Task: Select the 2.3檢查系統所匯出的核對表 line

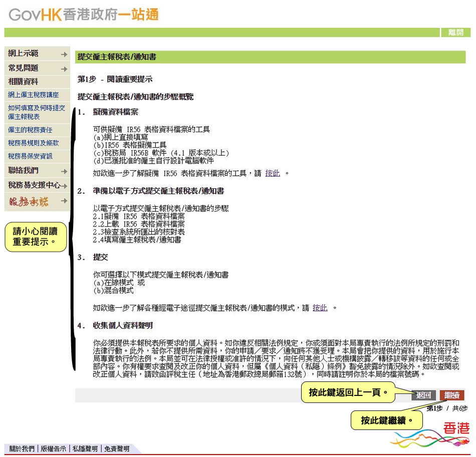Action: point(139,232)
